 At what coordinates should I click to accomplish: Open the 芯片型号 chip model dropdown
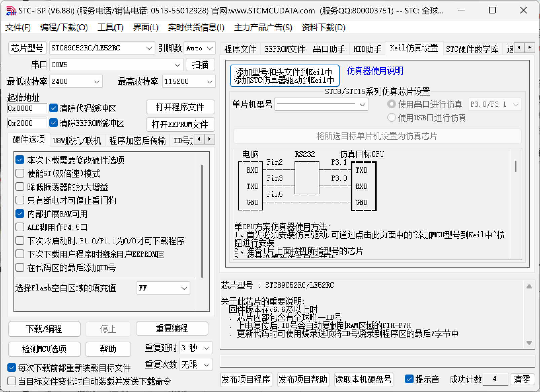click(149, 48)
